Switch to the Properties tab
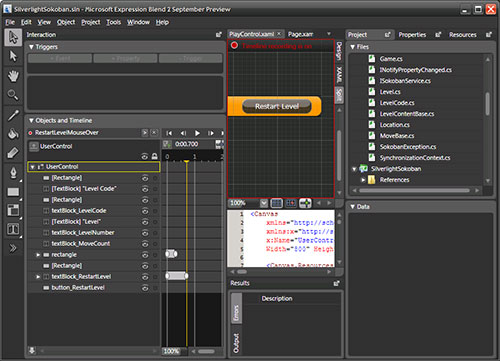 [412, 35]
